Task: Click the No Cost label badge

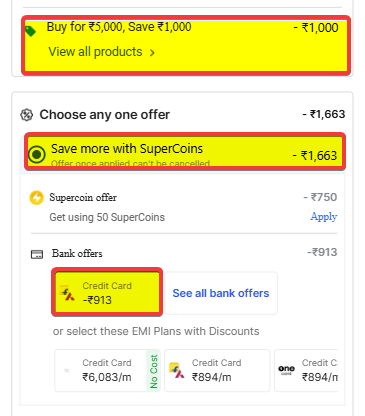Action: pos(153,371)
